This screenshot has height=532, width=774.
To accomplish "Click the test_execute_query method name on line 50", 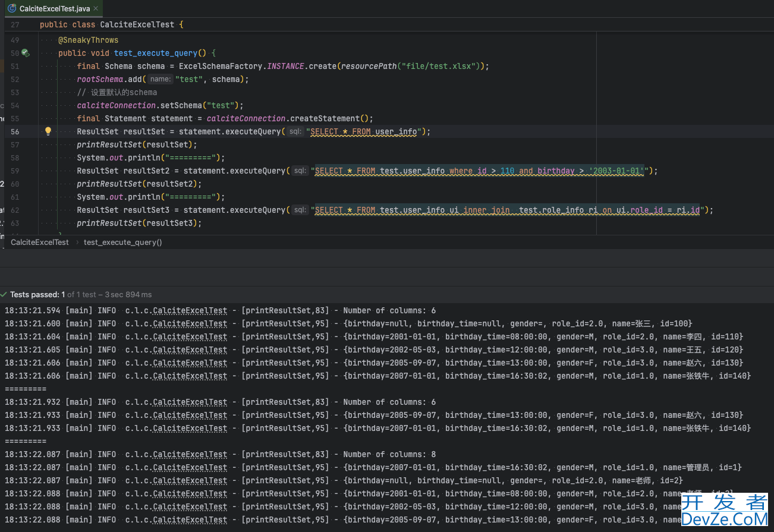I will pyautogui.click(x=156, y=53).
